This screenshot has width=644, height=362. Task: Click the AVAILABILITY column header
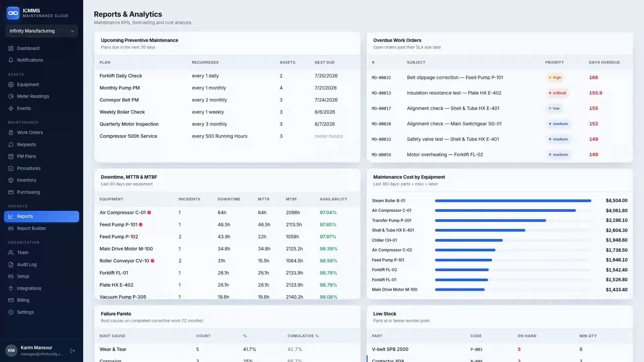(x=333, y=199)
